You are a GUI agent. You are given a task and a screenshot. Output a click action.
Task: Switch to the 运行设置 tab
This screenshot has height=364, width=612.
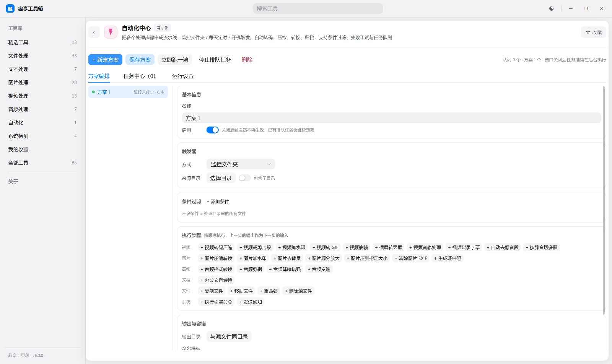coord(183,76)
